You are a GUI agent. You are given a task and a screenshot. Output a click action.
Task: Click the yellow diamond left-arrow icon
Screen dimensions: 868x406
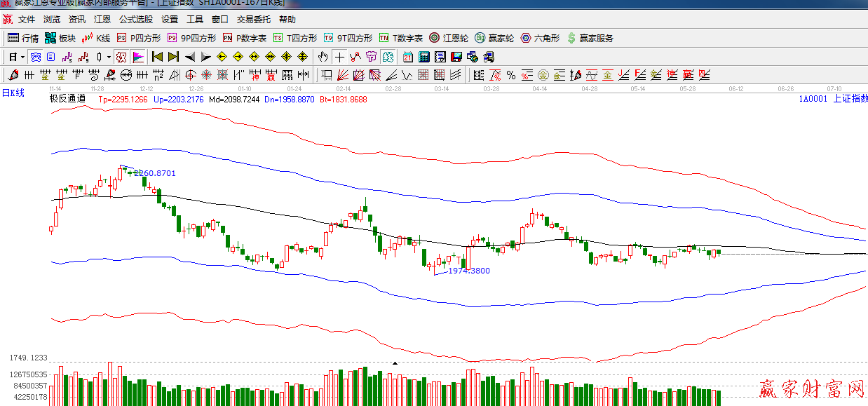point(222,57)
